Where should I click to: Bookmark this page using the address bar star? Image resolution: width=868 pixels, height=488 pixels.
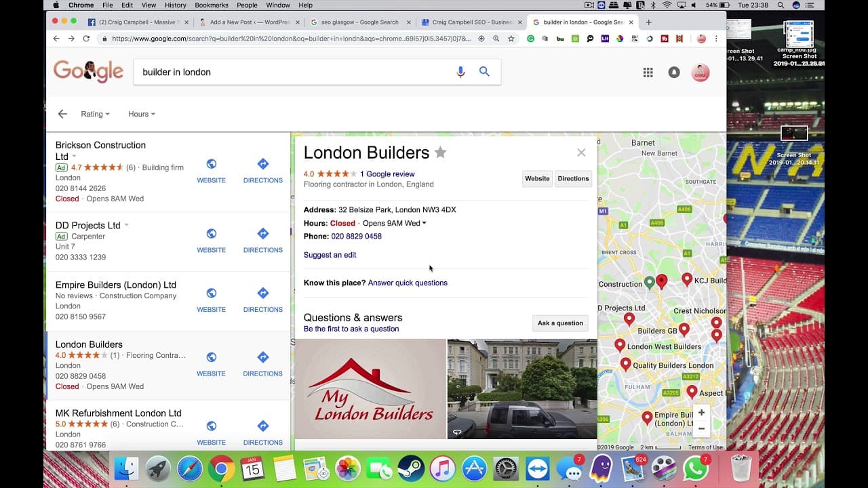(511, 39)
